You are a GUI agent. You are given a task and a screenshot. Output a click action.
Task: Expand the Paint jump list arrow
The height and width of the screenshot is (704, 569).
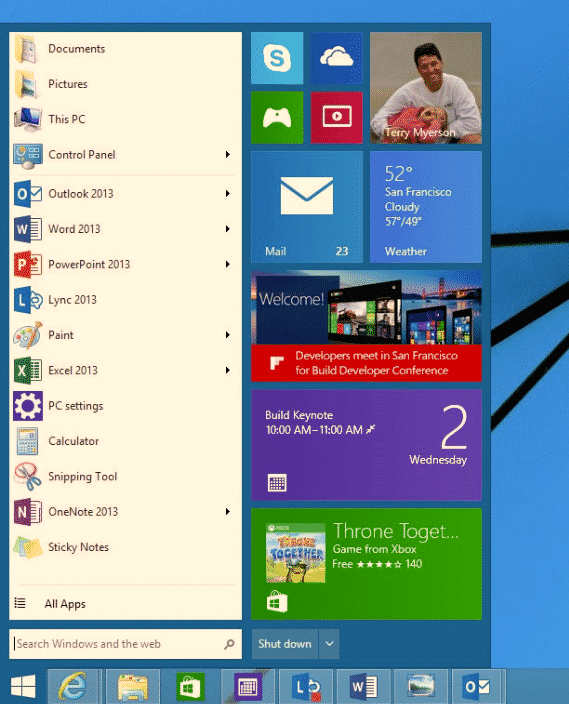pos(228,335)
